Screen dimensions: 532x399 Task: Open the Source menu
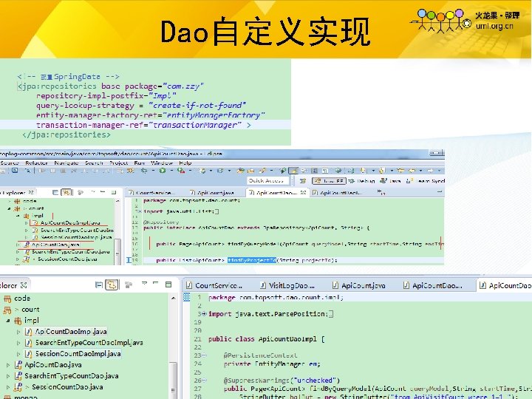click(x=9, y=163)
